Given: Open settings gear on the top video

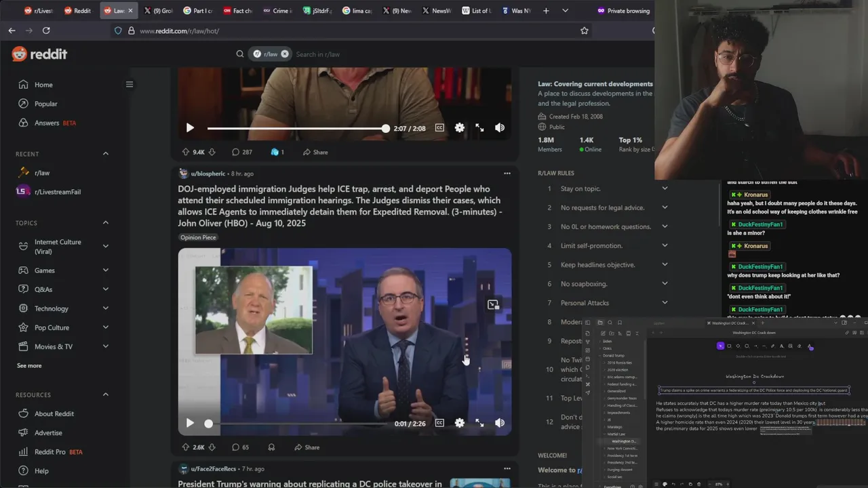Looking at the screenshot, I should (460, 127).
